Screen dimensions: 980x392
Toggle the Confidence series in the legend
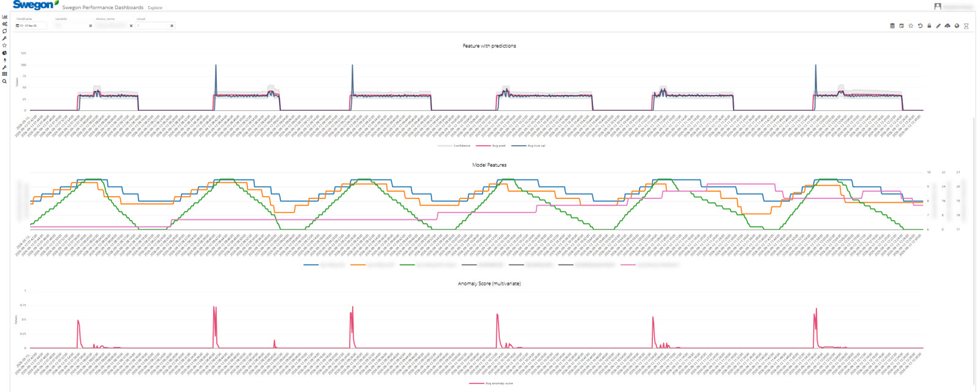tap(454, 146)
